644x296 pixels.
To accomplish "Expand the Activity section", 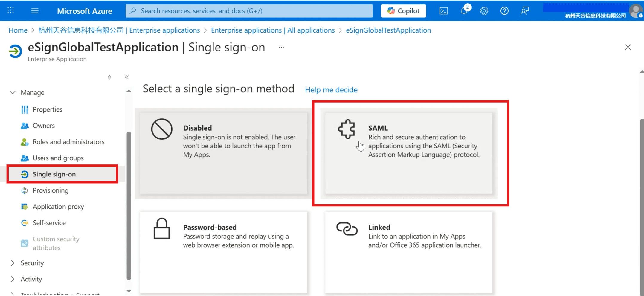I will point(26,279).
